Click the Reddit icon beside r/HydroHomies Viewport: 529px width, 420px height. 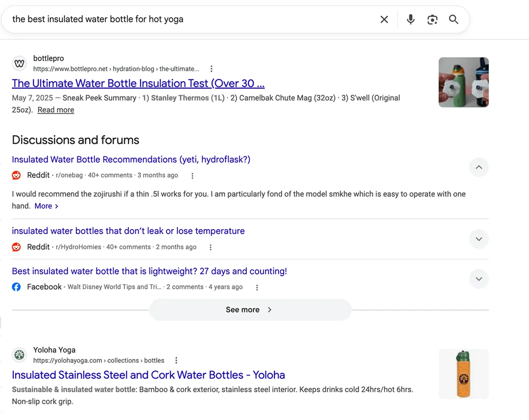(16, 247)
